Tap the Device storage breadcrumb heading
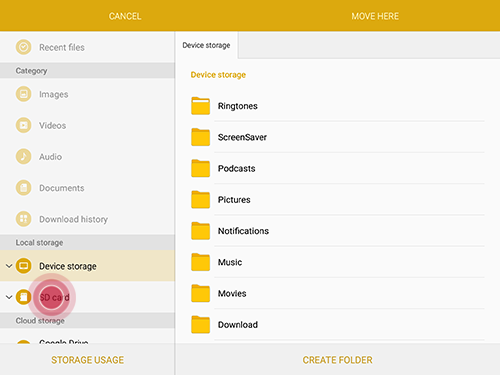 [218, 75]
